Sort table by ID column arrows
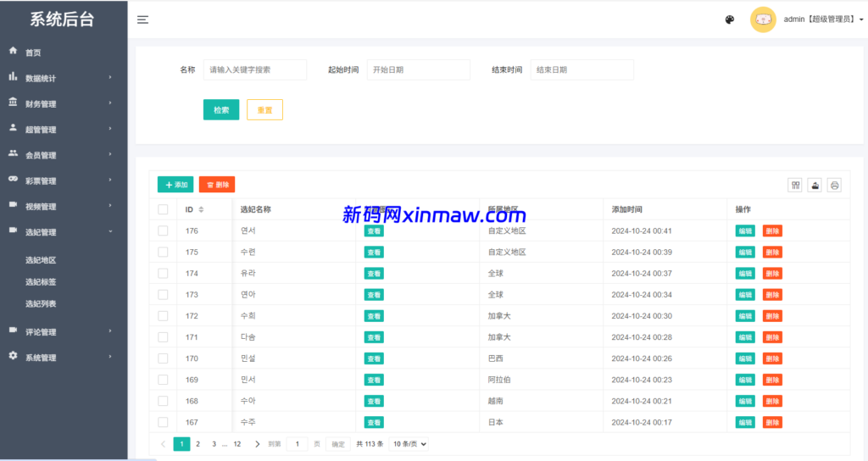Viewport: 868px width, 461px height. coord(201,209)
